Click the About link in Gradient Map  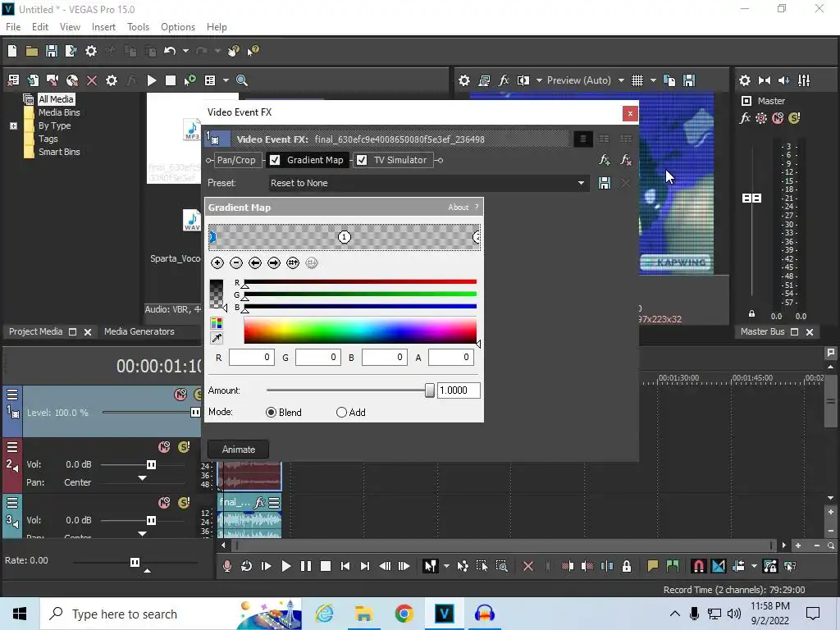tap(458, 208)
